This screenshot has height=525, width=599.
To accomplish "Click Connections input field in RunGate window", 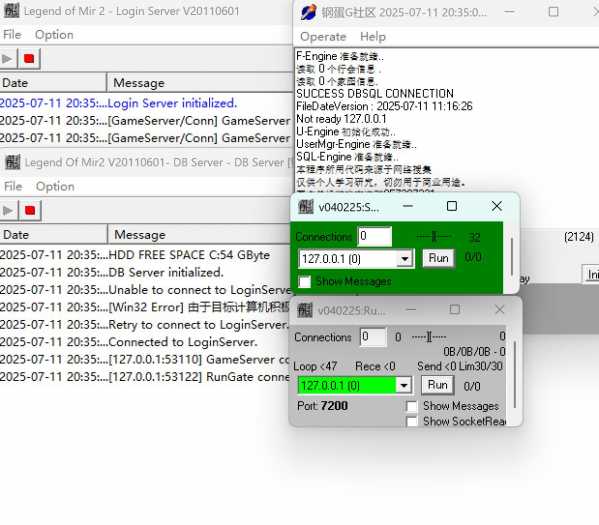I will click(x=373, y=337).
